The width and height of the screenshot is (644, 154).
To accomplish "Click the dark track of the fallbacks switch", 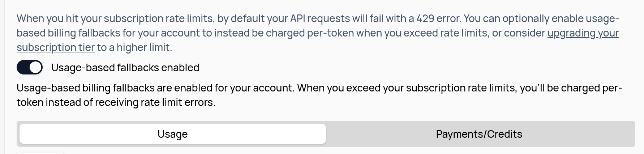I will [23, 68].
